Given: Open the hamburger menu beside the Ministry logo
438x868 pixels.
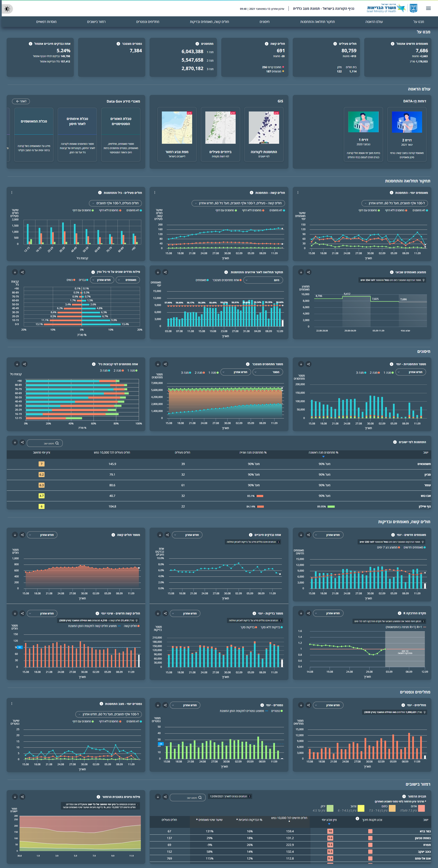Looking at the screenshot, I should point(428,8).
